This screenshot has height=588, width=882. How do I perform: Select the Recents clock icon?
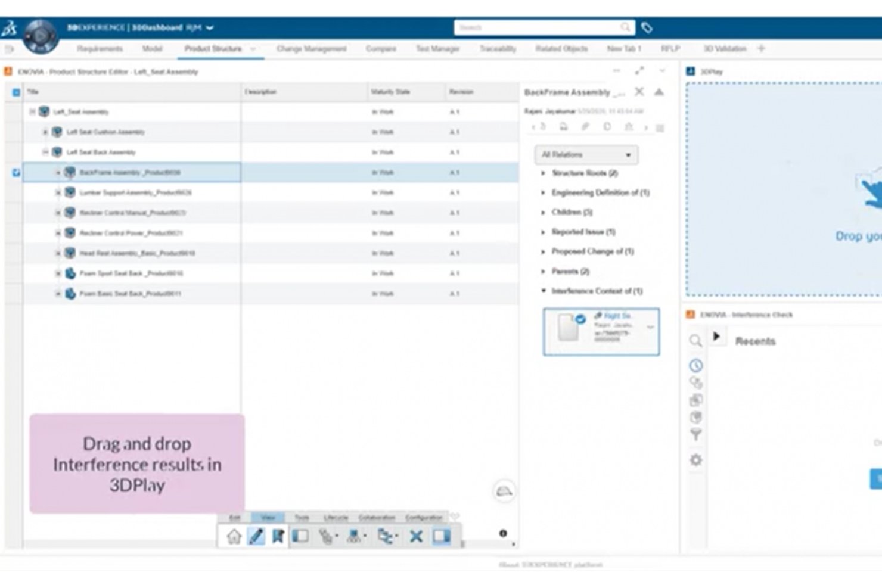click(x=695, y=365)
